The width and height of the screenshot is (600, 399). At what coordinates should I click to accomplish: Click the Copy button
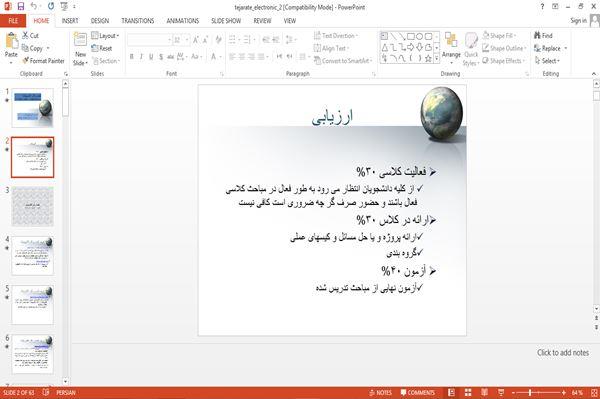(x=32, y=48)
